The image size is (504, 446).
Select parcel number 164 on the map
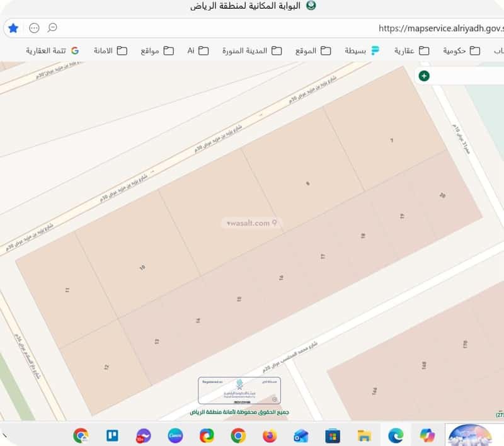pos(374,391)
